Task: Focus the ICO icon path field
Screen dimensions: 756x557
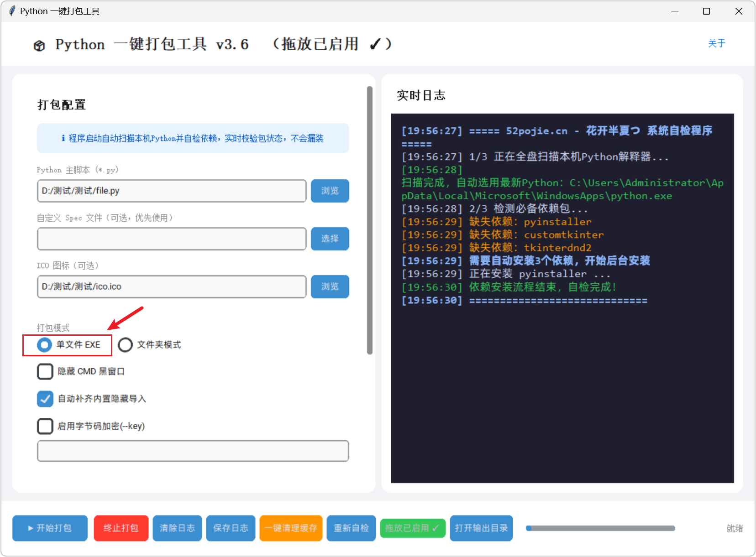Action: point(172,286)
